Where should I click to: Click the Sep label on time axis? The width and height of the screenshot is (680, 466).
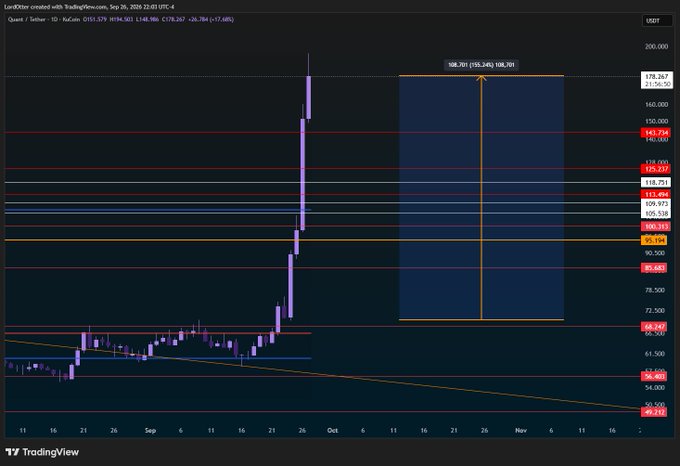[x=150, y=430]
